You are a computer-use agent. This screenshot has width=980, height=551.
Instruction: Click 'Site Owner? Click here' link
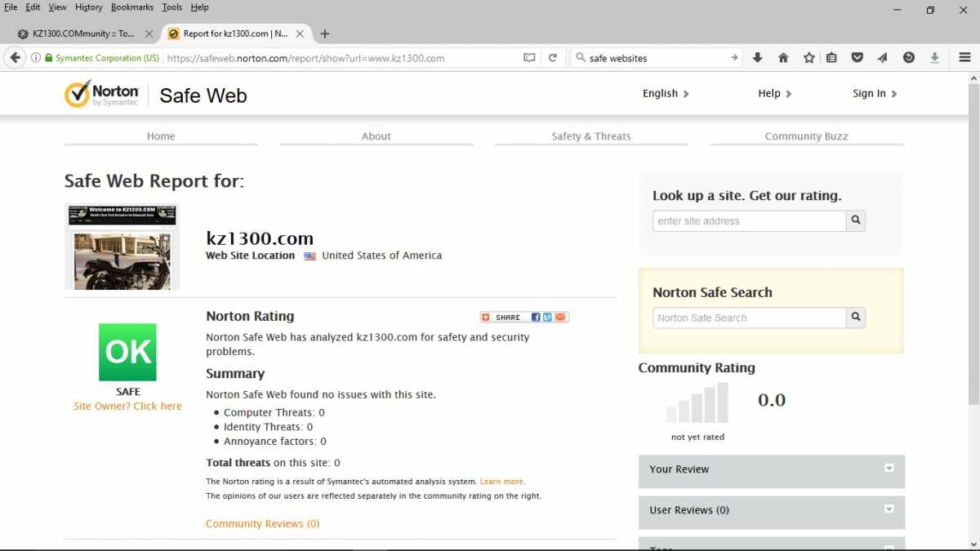tap(127, 407)
